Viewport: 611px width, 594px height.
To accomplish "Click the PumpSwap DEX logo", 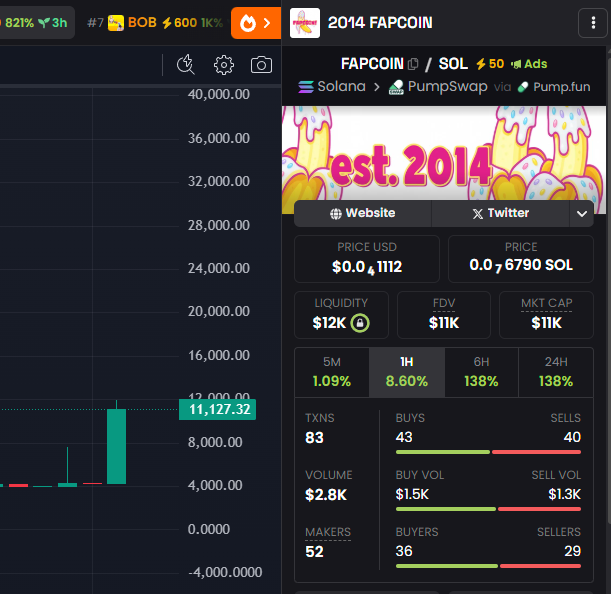I will click(x=396, y=87).
